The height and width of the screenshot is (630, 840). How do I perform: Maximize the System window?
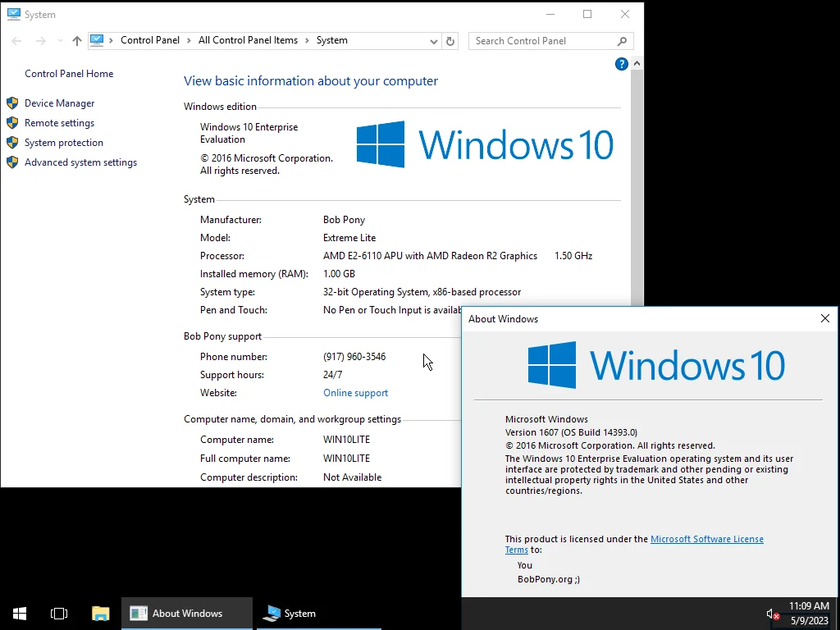point(587,15)
